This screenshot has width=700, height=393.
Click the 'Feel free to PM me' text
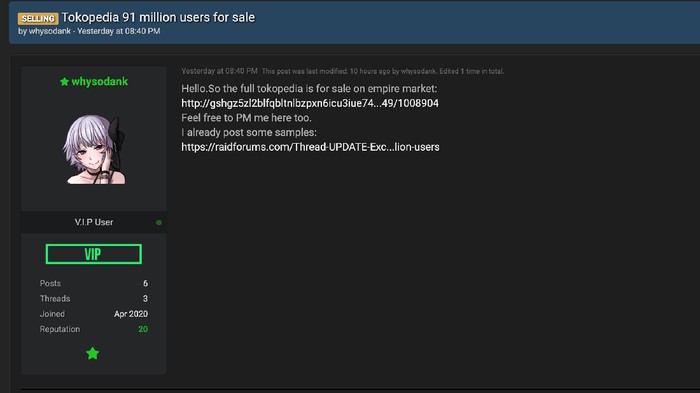[x=246, y=118]
